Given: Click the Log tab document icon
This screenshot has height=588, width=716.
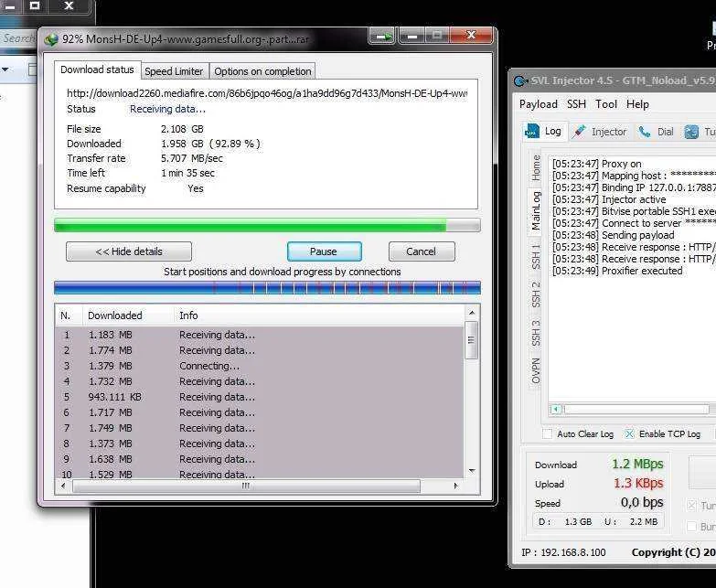Looking at the screenshot, I should pos(532,131).
